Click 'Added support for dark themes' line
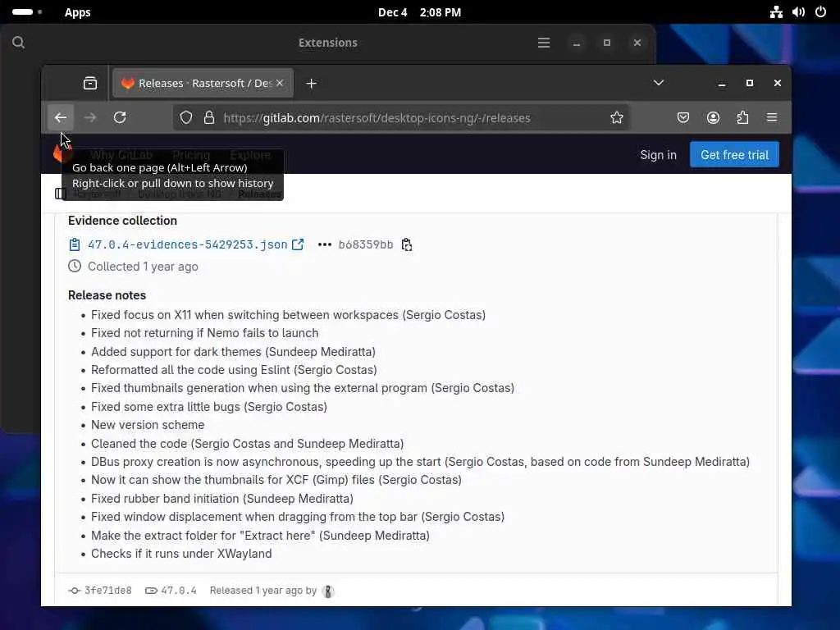This screenshot has width=840, height=630. click(233, 352)
